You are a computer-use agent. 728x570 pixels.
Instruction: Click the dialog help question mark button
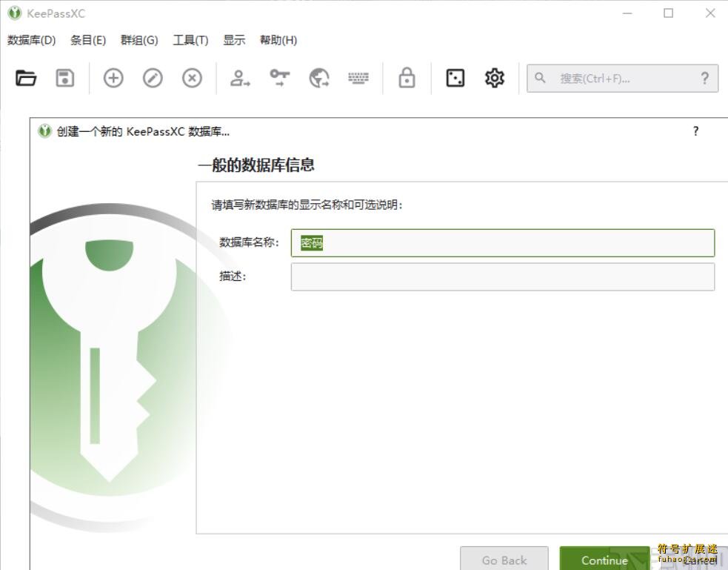click(x=695, y=131)
